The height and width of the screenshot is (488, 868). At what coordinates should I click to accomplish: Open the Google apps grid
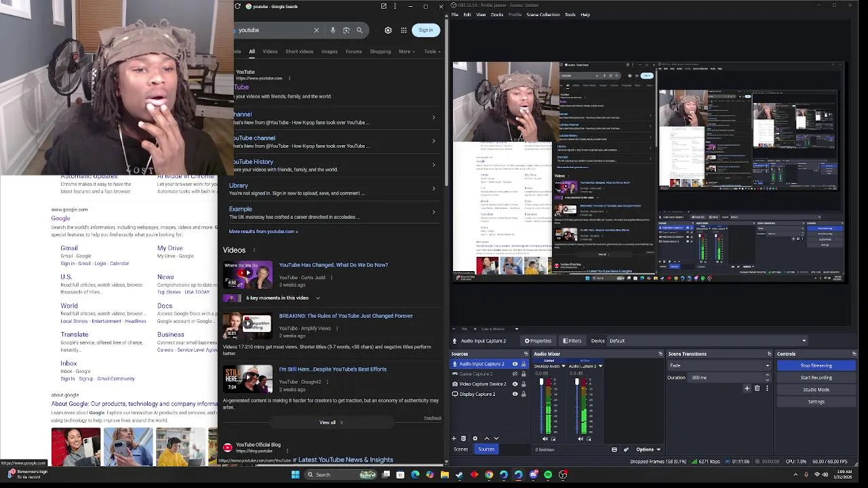[x=403, y=30]
